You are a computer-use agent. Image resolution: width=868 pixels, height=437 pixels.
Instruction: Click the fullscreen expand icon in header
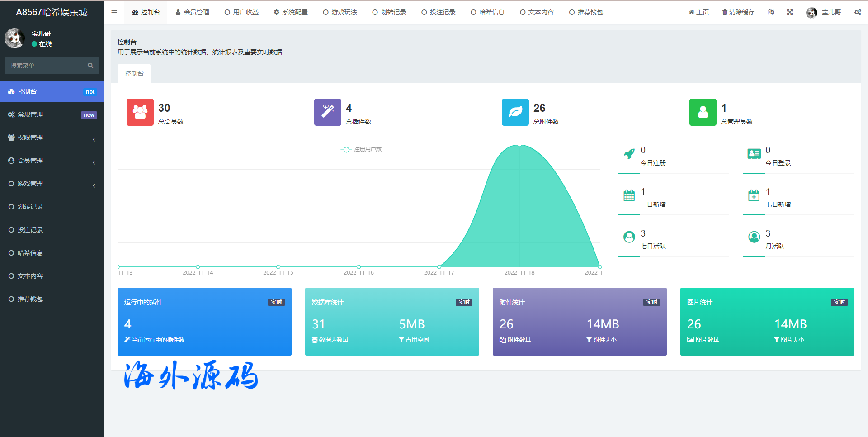[790, 12]
